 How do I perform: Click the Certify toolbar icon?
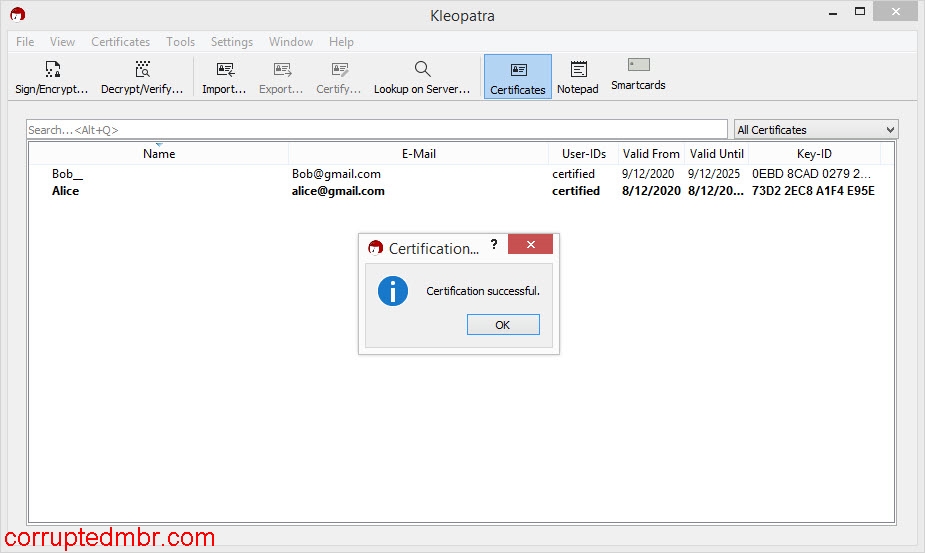pyautogui.click(x=339, y=70)
